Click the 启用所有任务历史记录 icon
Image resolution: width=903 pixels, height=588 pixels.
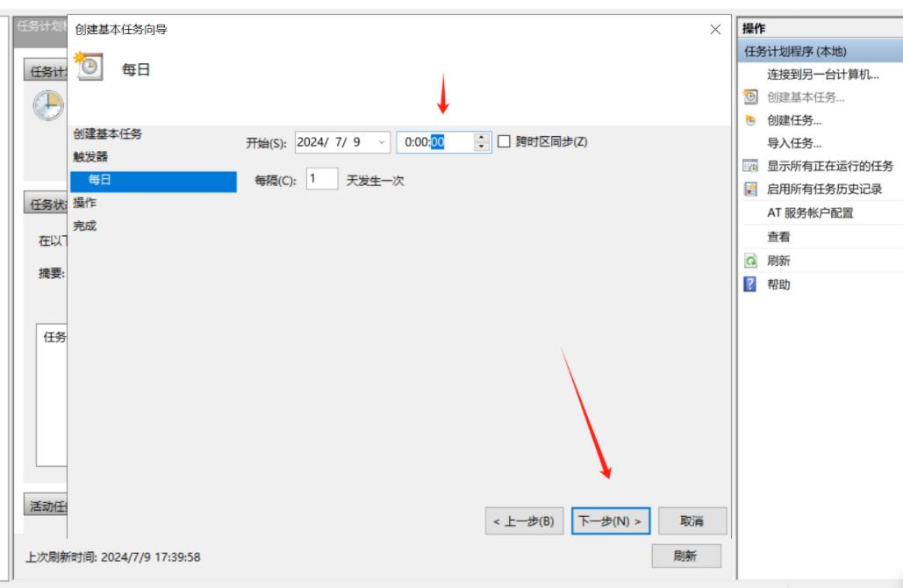pos(750,190)
